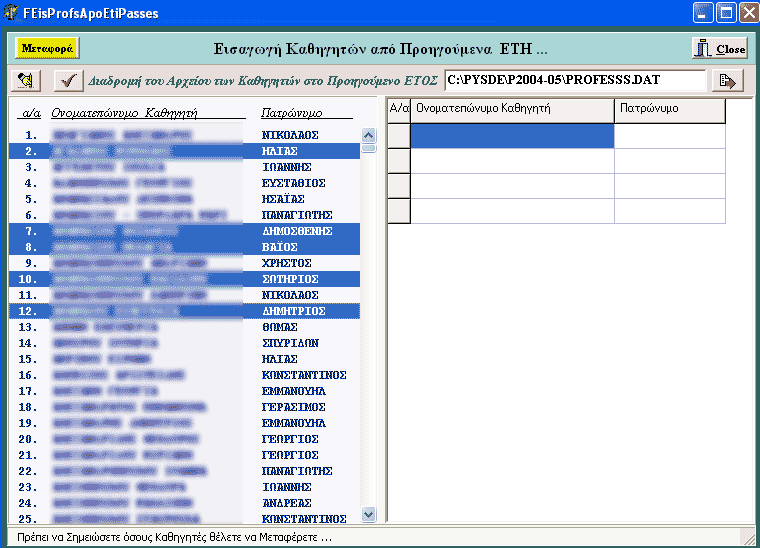Click the search icon left of checkmark

[x=24, y=80]
